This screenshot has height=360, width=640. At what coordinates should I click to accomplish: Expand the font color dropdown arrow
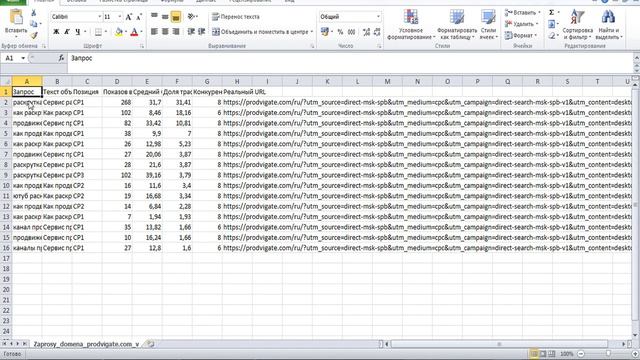coord(141,32)
